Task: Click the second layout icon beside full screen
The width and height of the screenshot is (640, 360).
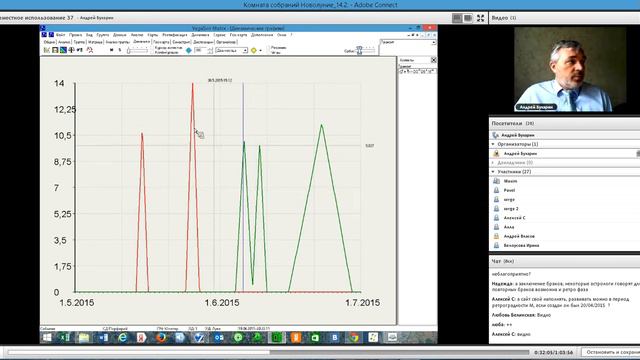Action: pyautogui.click(x=468, y=18)
